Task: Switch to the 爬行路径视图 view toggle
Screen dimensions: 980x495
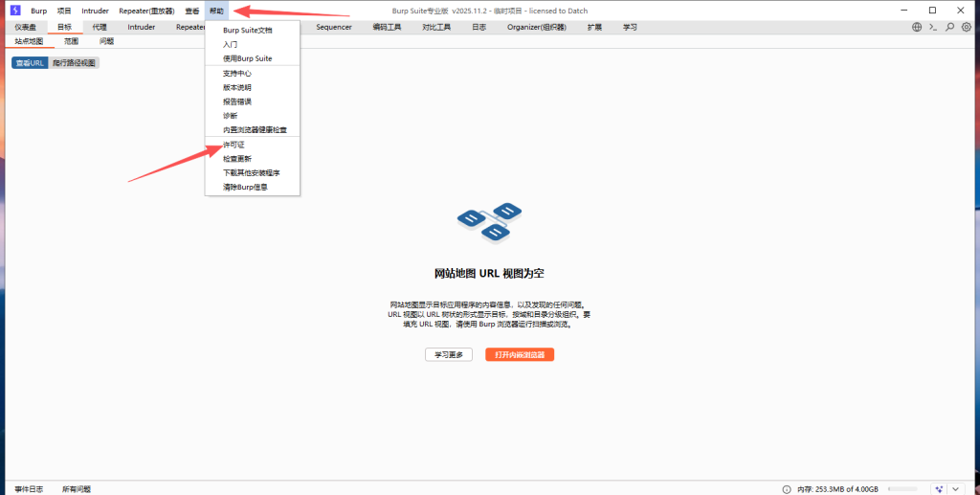Action: pos(74,63)
